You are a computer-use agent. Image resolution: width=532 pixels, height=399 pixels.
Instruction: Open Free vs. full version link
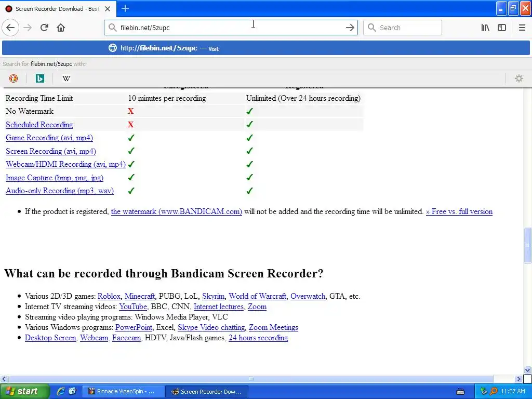[x=459, y=212]
